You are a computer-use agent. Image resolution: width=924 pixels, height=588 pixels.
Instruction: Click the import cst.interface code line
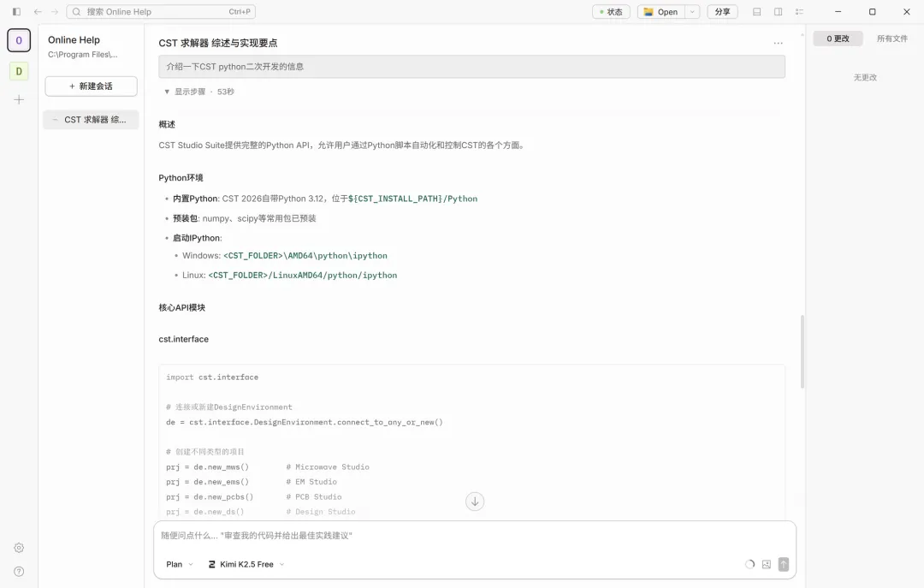(212, 377)
